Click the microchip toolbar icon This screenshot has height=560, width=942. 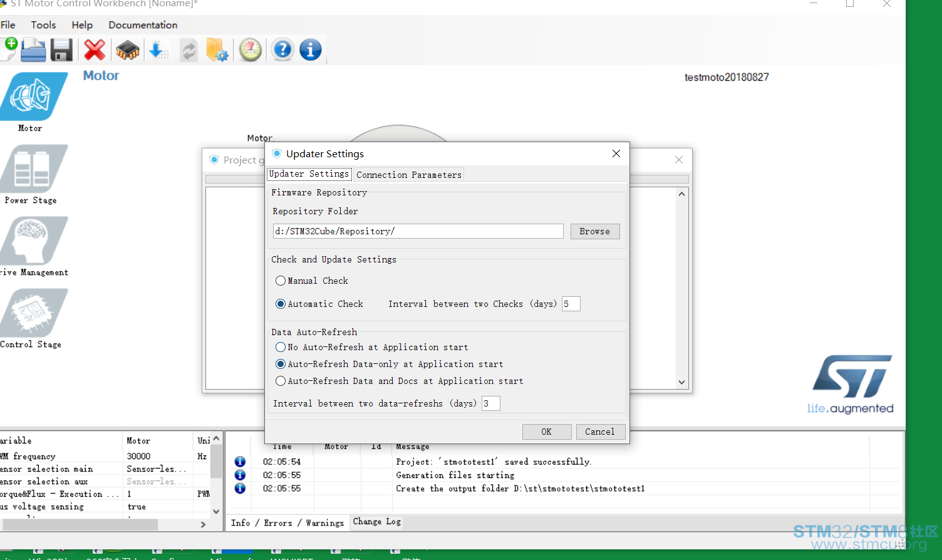click(128, 50)
